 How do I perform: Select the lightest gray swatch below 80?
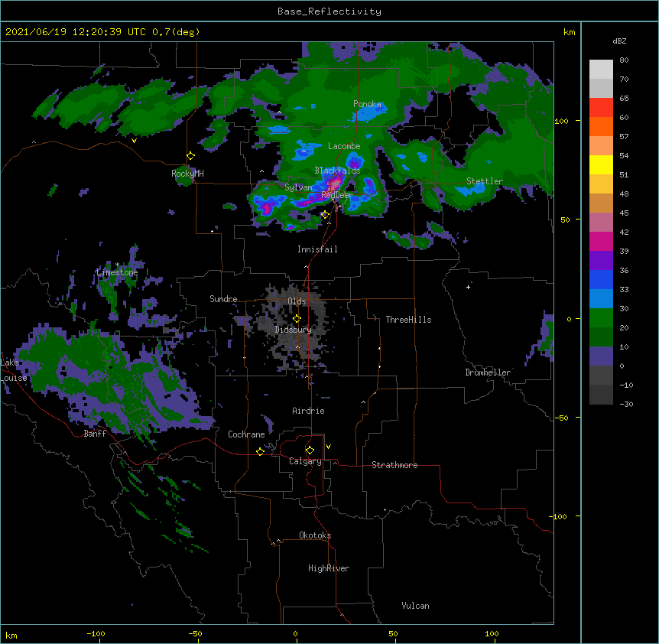pyautogui.click(x=601, y=70)
